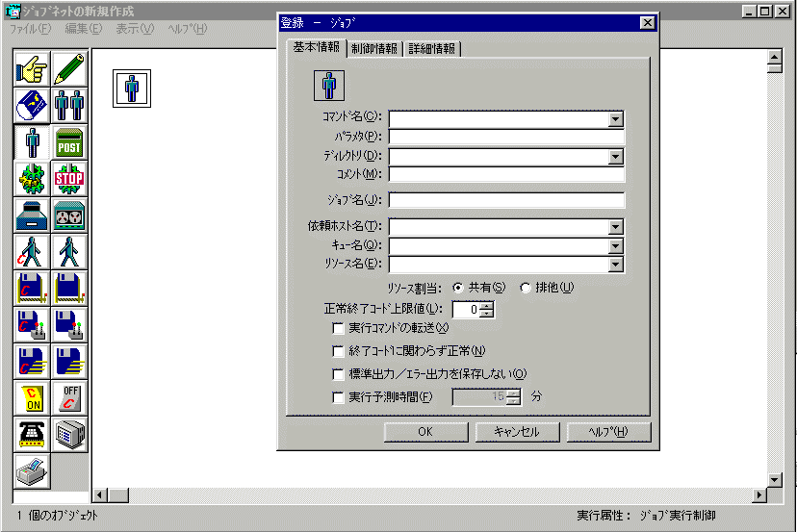Focus the コメント(M) text field
The width and height of the screenshot is (797, 532).
coord(506,174)
